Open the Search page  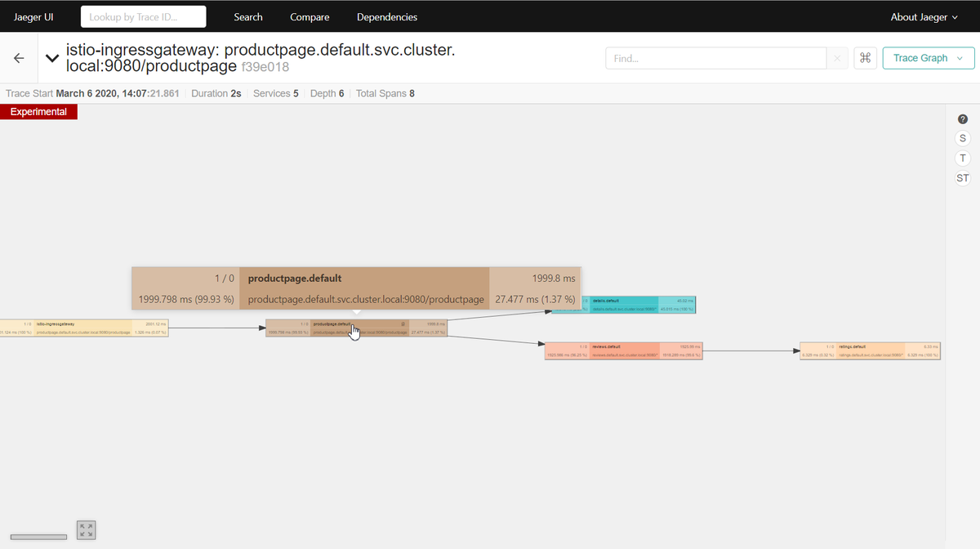tap(248, 16)
